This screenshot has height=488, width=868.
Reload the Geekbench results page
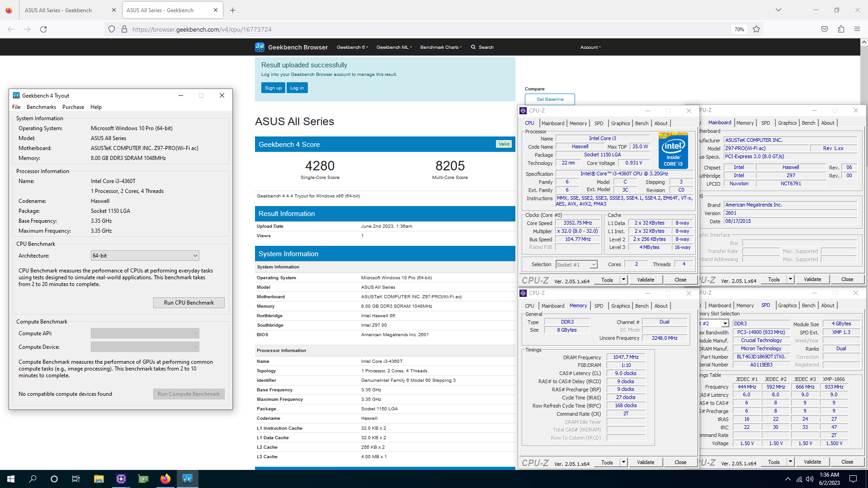tap(43, 29)
